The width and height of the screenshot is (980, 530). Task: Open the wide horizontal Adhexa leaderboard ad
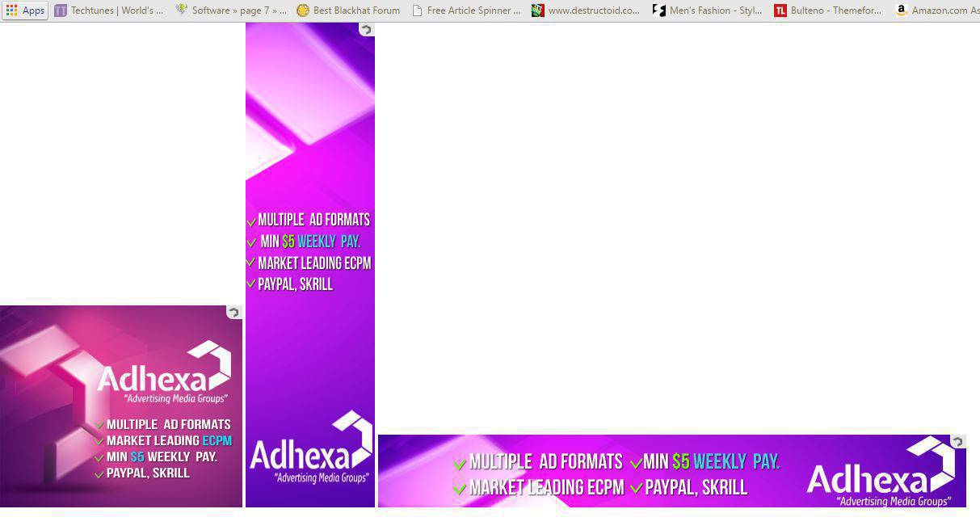[672, 471]
